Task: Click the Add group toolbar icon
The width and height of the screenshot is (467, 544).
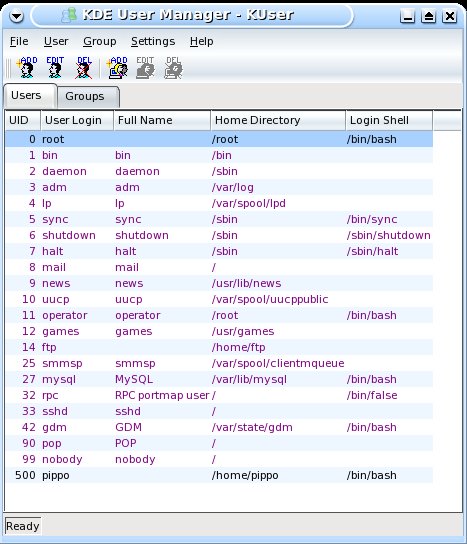Action: click(x=118, y=67)
